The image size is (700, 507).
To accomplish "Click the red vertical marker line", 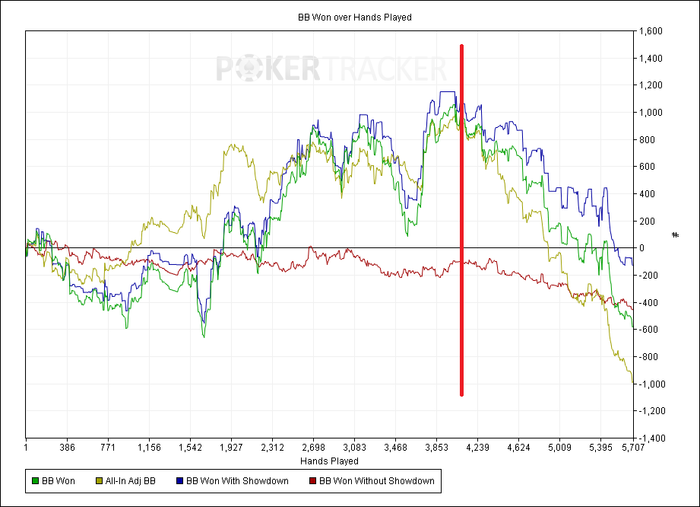I will click(462, 220).
